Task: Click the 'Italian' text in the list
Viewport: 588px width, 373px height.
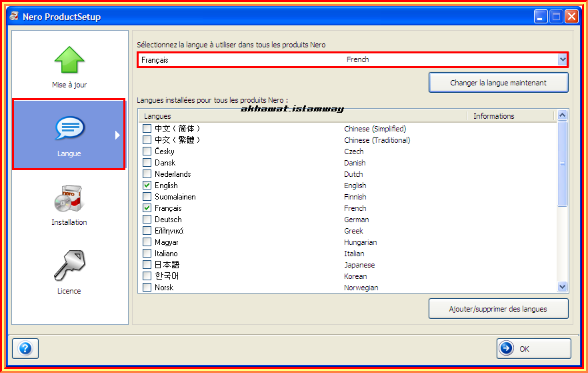Action: (354, 254)
